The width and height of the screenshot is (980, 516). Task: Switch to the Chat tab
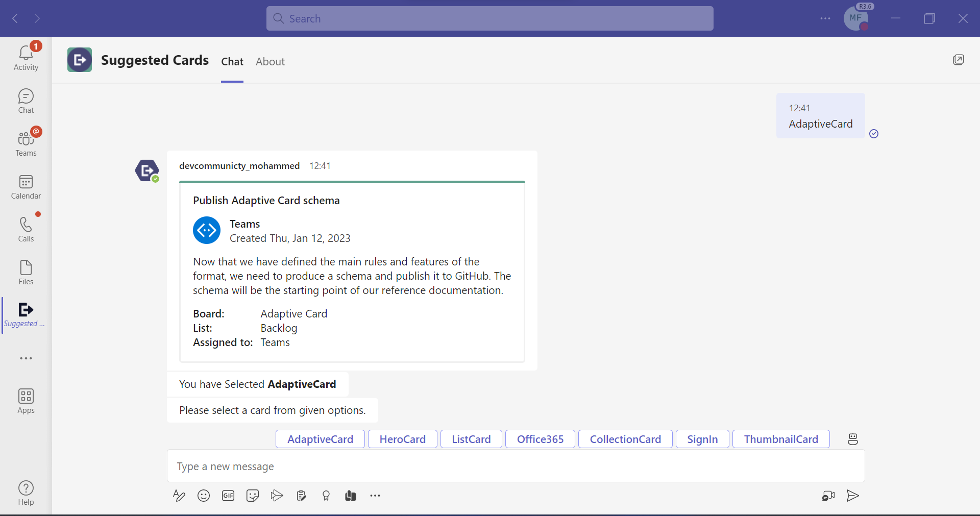coord(232,62)
